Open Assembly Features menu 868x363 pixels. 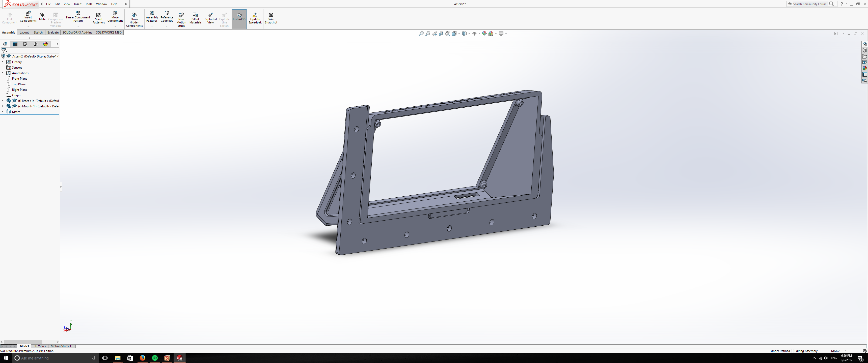point(152,17)
